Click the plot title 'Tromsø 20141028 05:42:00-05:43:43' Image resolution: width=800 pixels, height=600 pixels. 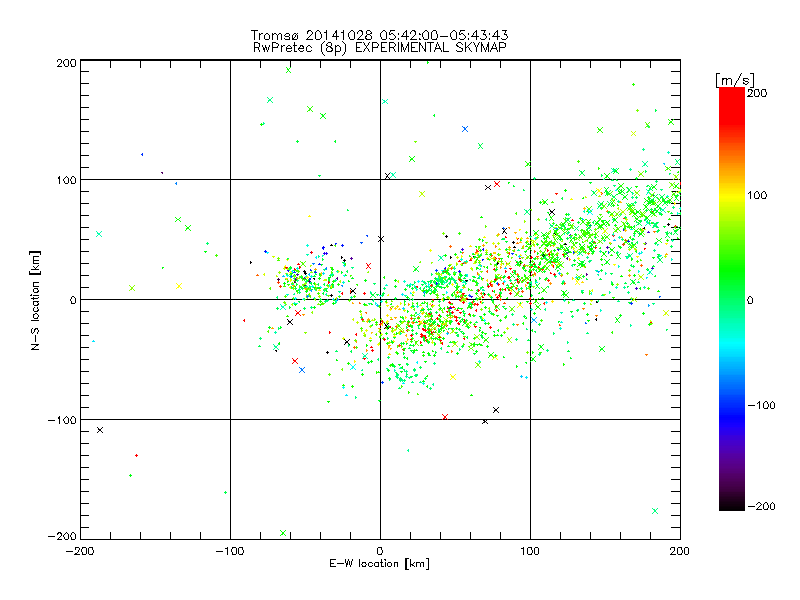(x=379, y=35)
